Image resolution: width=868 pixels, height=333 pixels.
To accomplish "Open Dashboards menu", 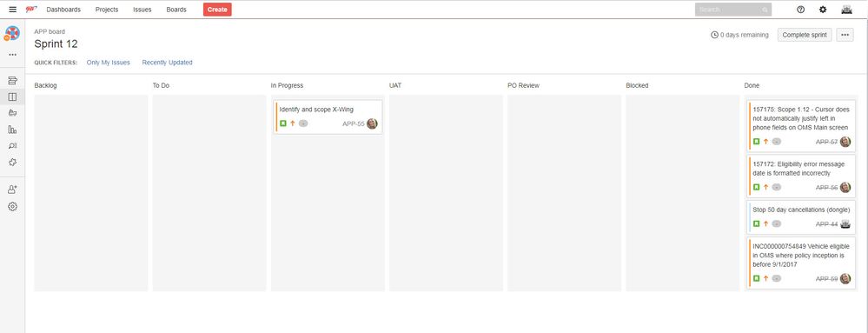I will (63, 10).
